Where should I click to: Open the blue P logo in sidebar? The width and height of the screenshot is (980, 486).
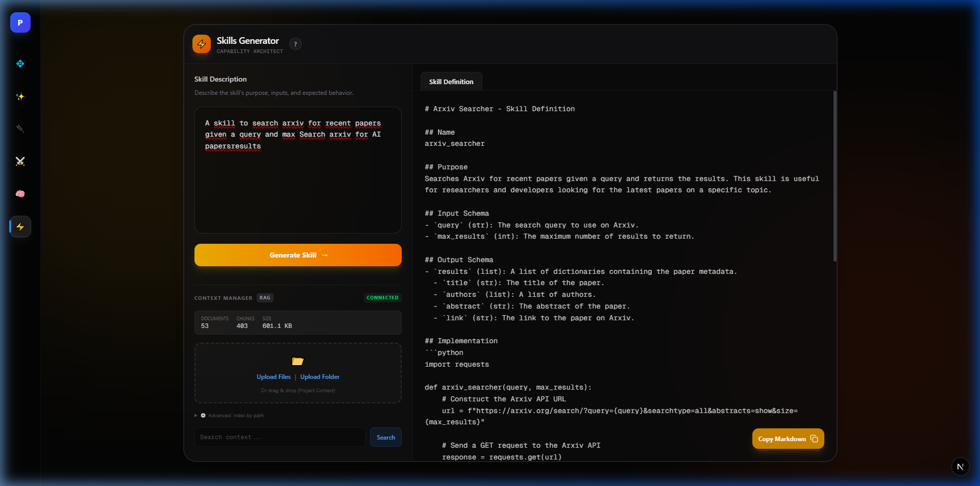click(20, 22)
